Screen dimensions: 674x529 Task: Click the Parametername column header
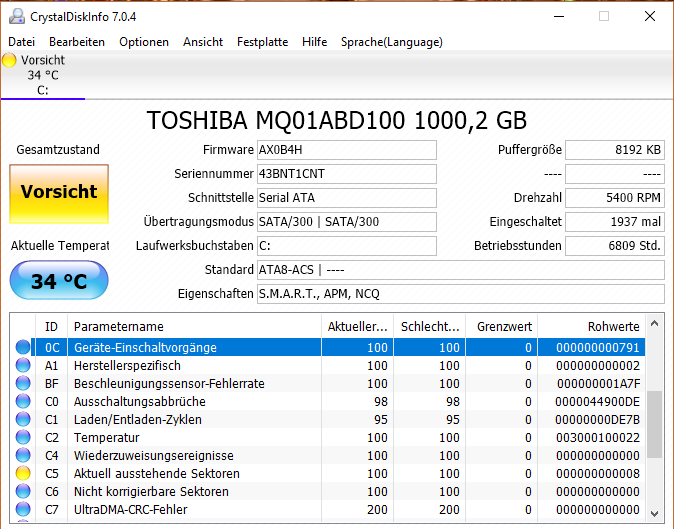coord(194,327)
